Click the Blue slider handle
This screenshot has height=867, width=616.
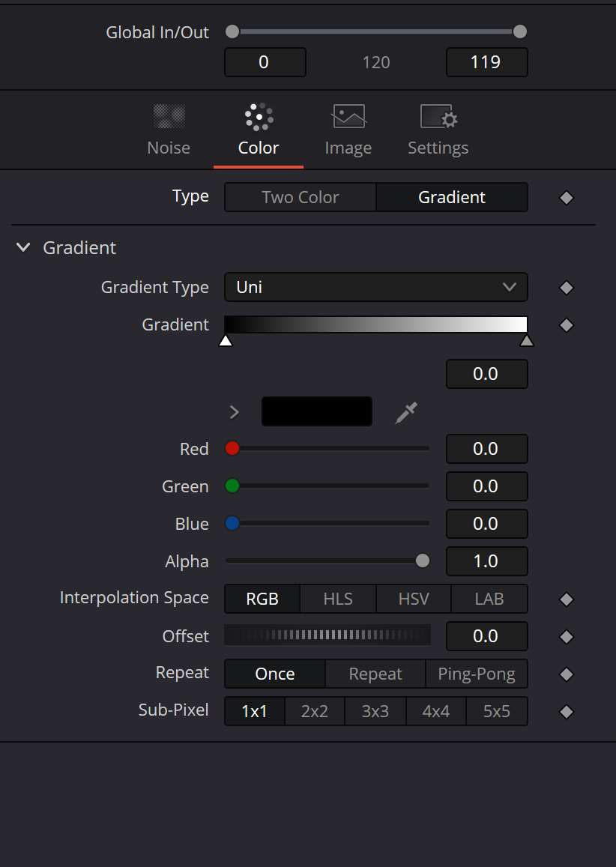point(232,523)
